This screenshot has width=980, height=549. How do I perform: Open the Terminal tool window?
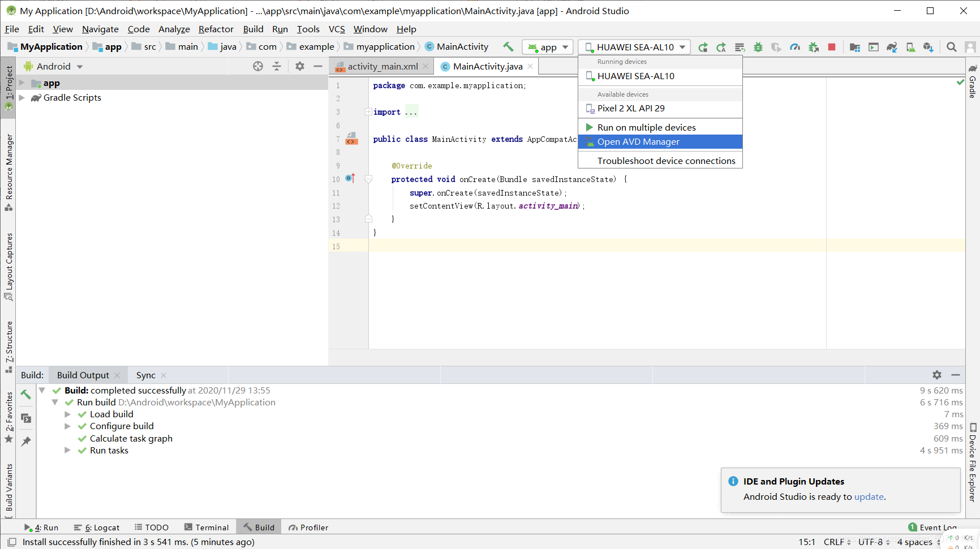[x=207, y=528]
